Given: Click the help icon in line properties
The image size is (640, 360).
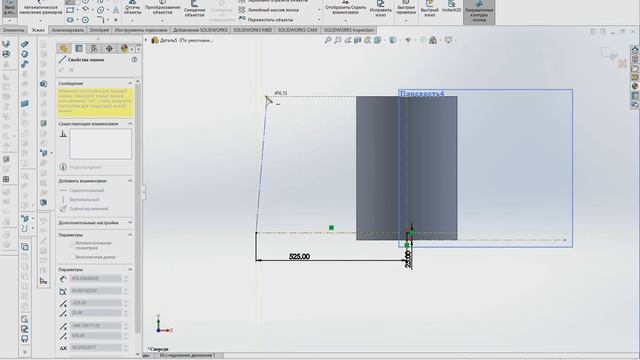Looking at the screenshot, I should coord(134,60).
